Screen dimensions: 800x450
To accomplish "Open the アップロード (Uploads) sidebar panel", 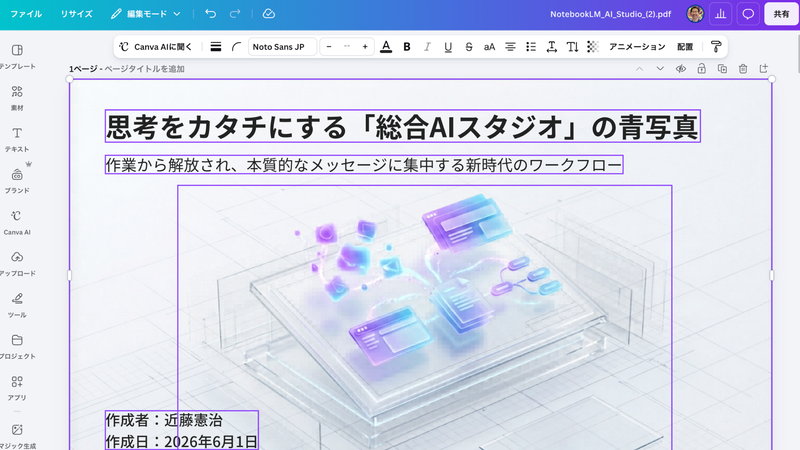I will (17, 264).
